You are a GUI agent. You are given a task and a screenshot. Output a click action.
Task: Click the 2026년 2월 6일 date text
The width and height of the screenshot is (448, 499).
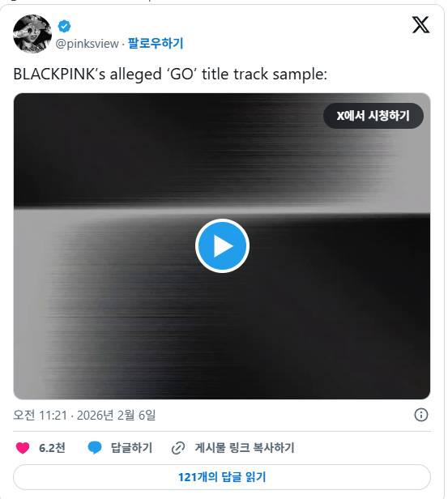point(116,416)
